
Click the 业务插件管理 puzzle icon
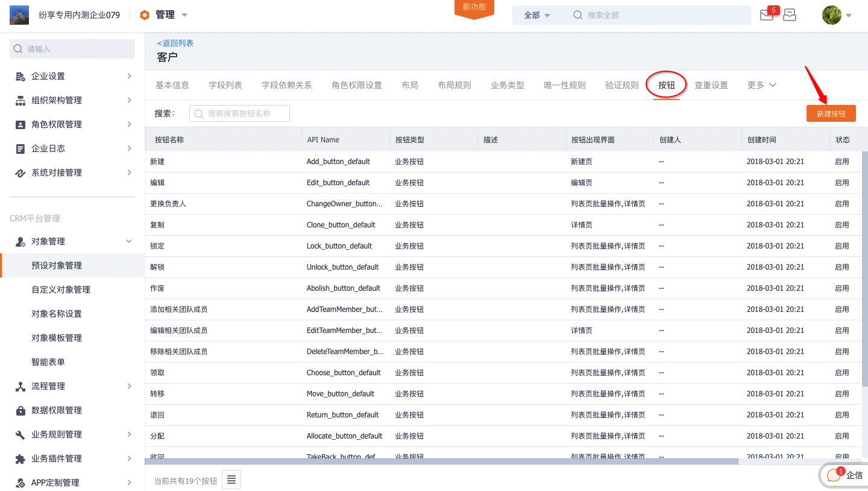[x=20, y=458]
